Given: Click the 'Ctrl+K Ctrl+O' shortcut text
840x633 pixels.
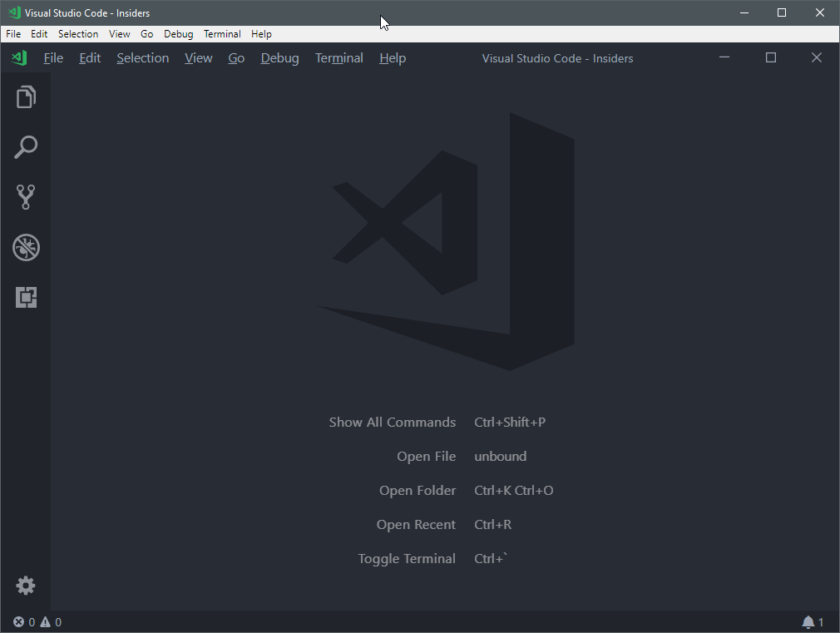Looking at the screenshot, I should coord(513,491).
